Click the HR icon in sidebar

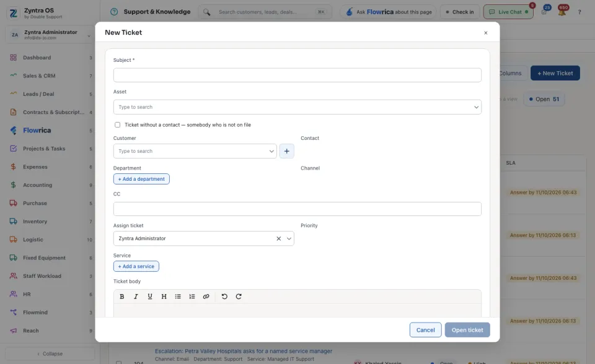tap(13, 294)
